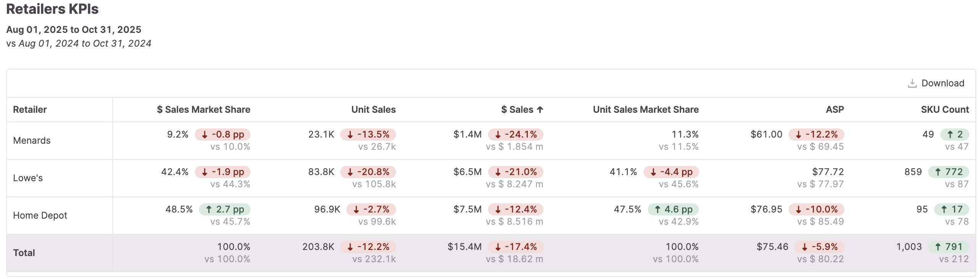Click the ascending sort arrow on $ Sales
980x279 pixels.
(540, 109)
